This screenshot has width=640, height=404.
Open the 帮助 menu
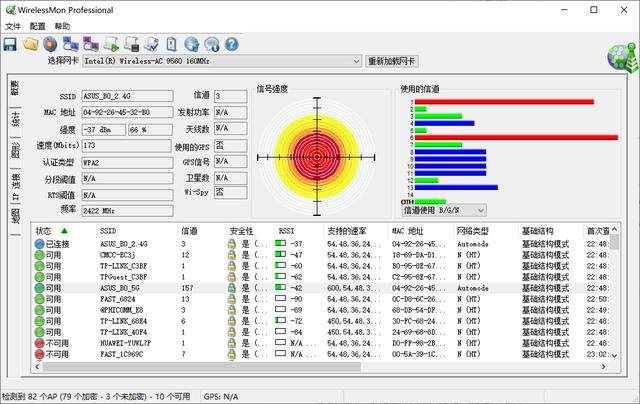click(x=62, y=25)
